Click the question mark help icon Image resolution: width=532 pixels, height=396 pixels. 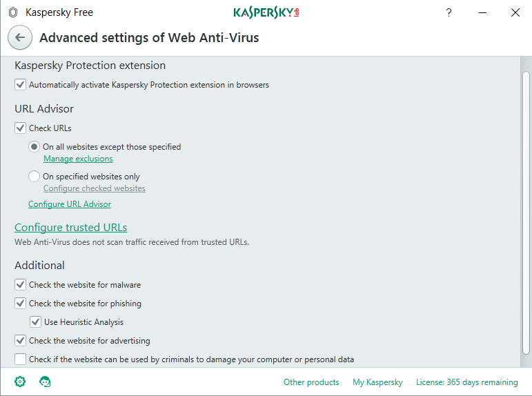[x=449, y=12]
